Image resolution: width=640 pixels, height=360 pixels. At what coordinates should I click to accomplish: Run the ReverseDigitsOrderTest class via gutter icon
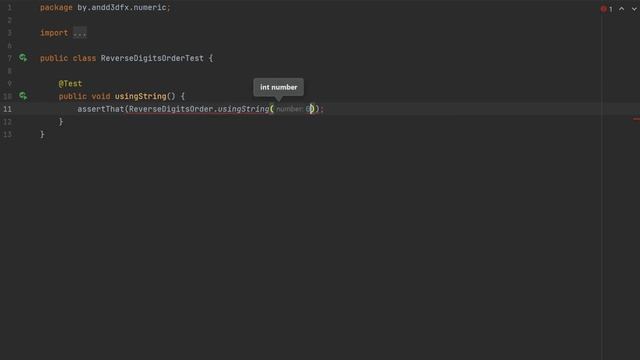(23, 58)
